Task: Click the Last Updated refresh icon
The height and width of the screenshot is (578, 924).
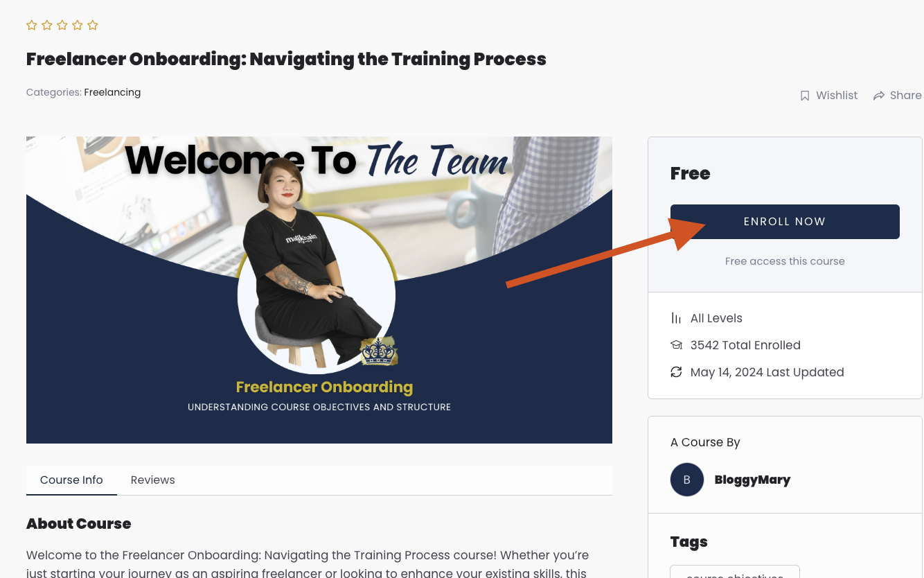Action: (676, 372)
